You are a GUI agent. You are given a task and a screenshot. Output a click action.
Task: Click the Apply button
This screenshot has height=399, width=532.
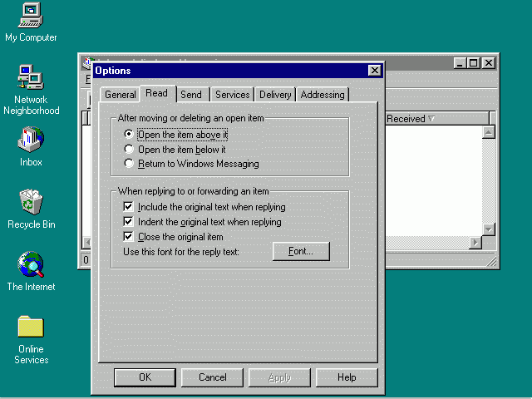point(279,377)
